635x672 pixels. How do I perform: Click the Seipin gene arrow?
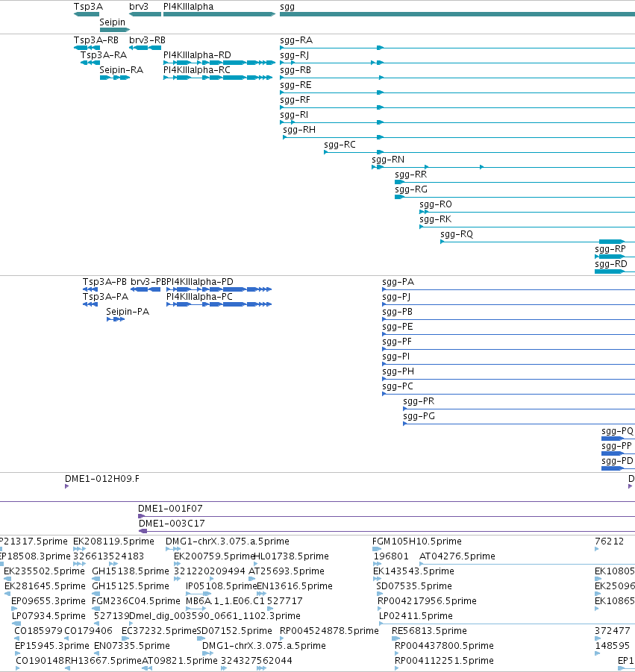[x=114, y=30]
